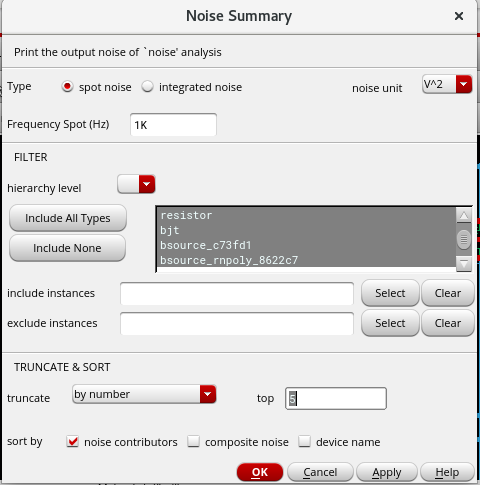Viewport: 480px width, 485px height.
Task: Check the device name sort checkbox
Action: point(304,441)
